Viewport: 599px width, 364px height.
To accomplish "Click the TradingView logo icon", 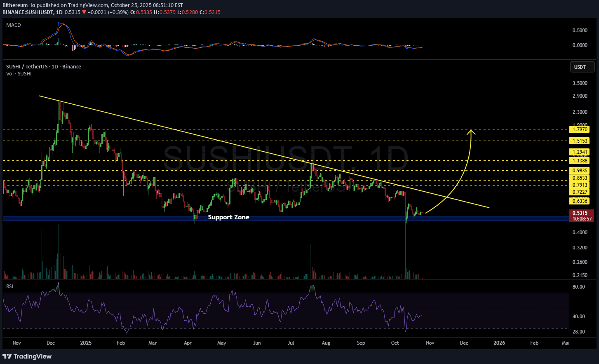I will point(7,356).
